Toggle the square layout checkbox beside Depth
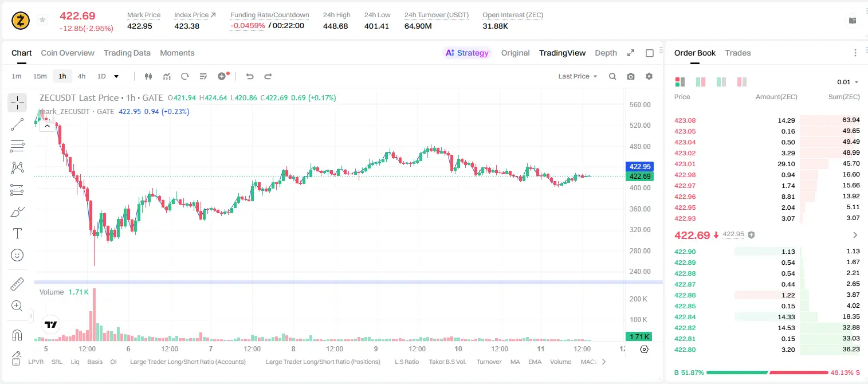 [x=650, y=53]
